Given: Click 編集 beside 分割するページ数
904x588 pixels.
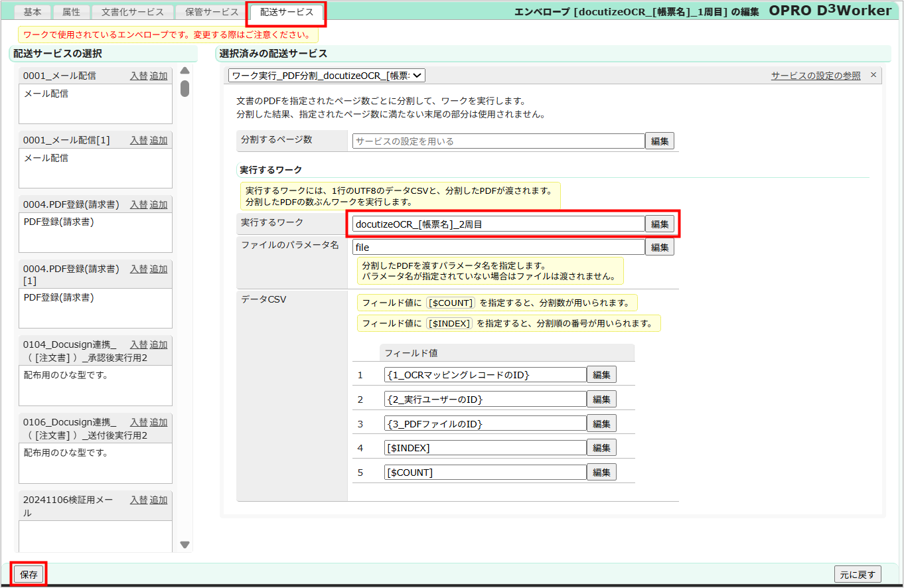Looking at the screenshot, I should [659, 140].
